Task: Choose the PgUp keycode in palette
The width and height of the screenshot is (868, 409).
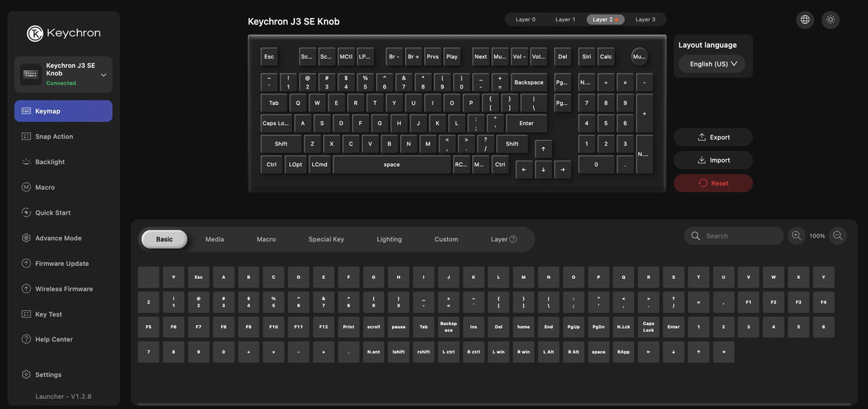Action: [574, 327]
